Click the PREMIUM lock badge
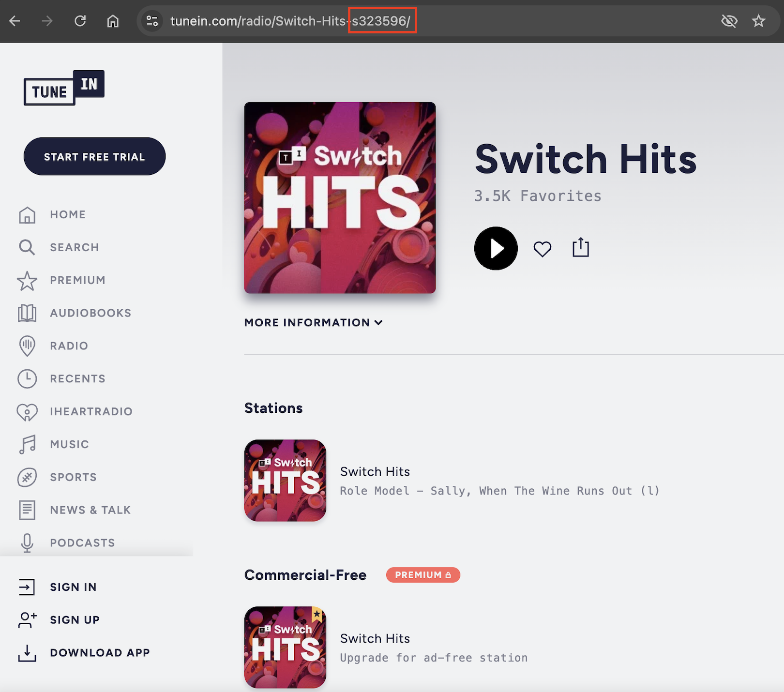Screen dimensions: 784x692 [x=423, y=575]
